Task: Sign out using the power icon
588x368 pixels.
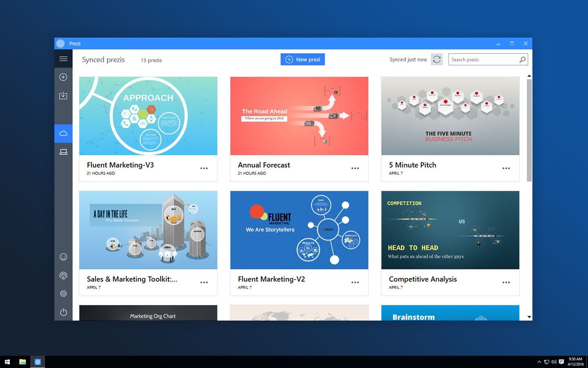Action: [x=63, y=312]
